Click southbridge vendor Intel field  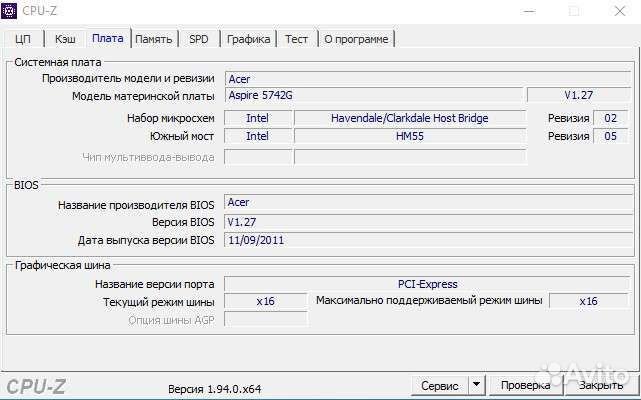pyautogui.click(x=258, y=136)
